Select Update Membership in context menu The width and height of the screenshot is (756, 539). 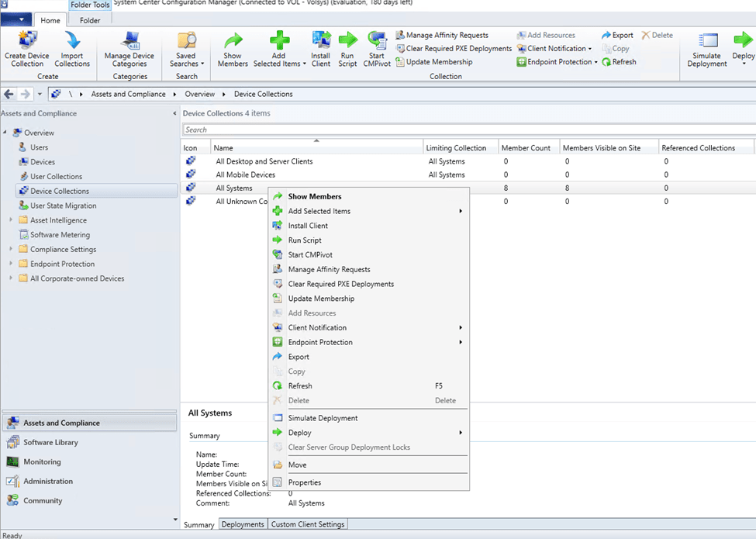coord(321,299)
